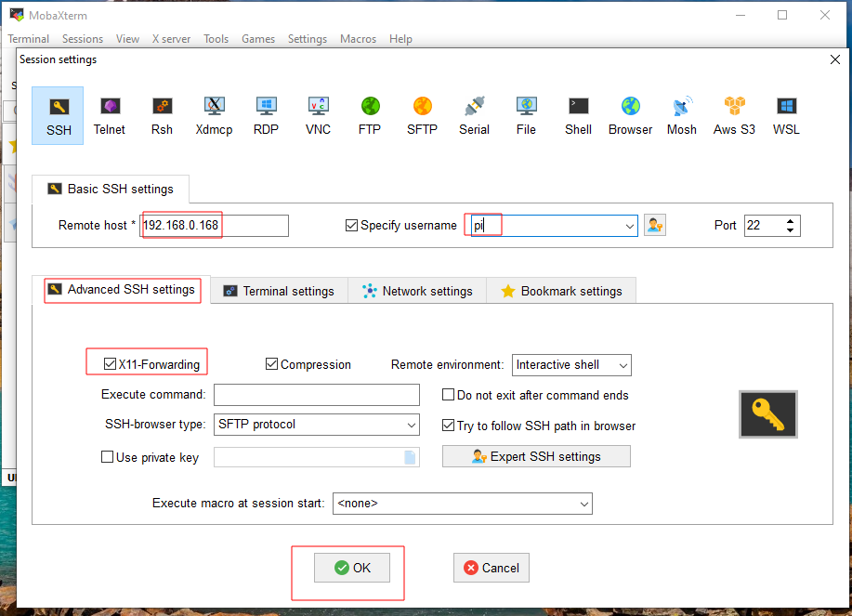Open Expert SSH settings
This screenshot has width=852, height=616.
pos(536,456)
